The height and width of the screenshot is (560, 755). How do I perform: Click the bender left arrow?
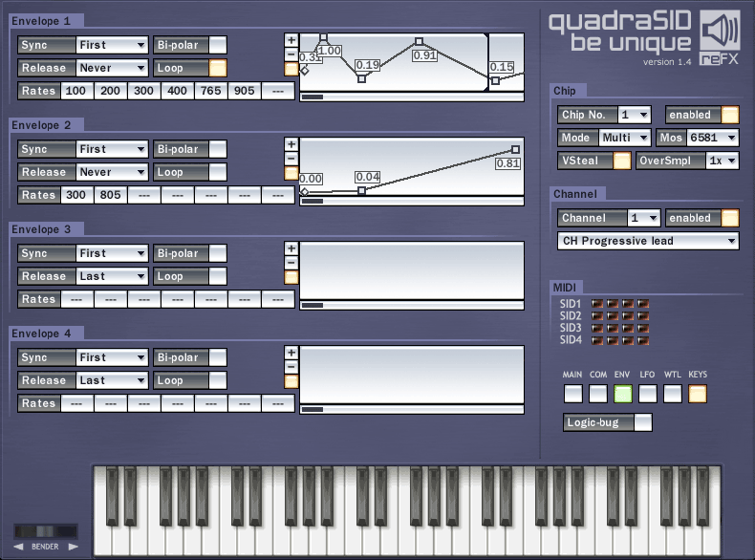[18, 547]
